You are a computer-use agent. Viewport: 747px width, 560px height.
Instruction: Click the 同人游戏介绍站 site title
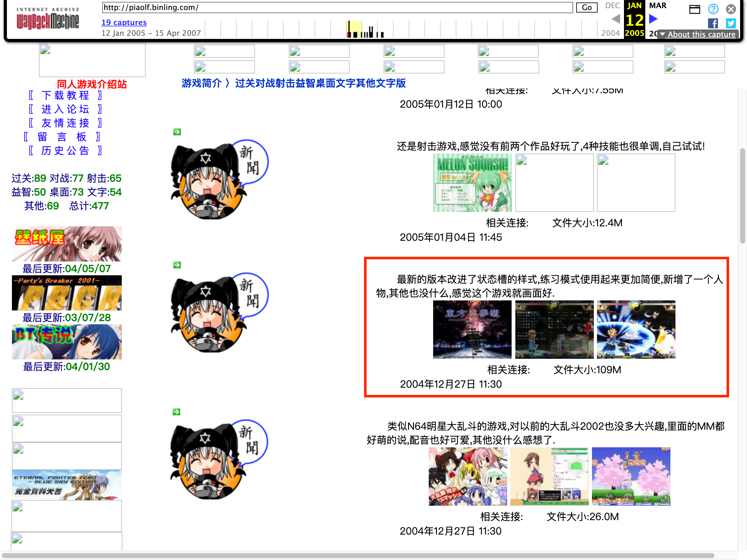[92, 84]
